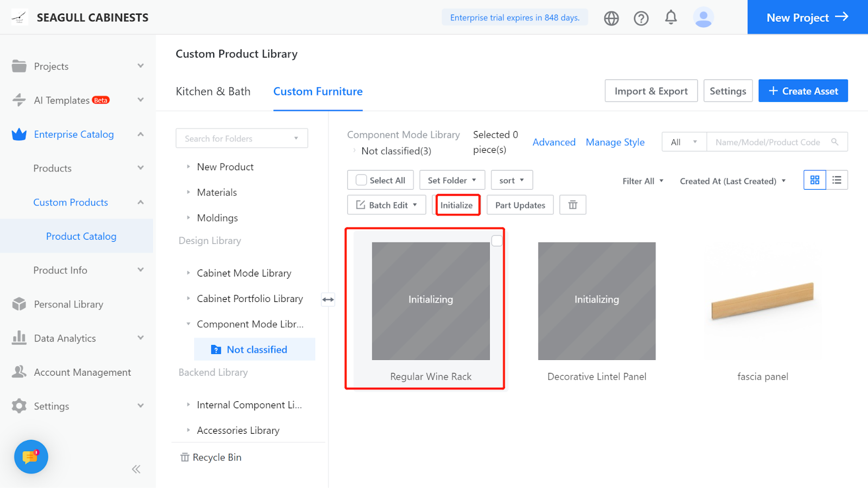The height and width of the screenshot is (488, 868).
Task: Open Personal Library in sidebar
Action: point(68,304)
